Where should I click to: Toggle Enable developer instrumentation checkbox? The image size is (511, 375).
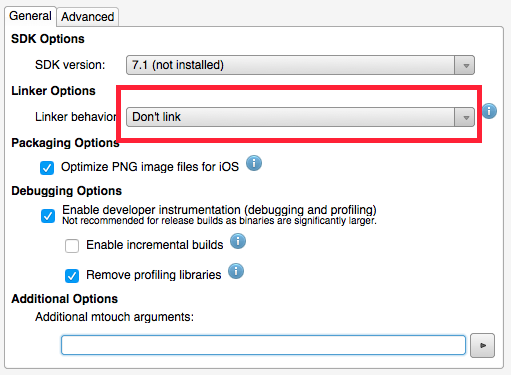click(x=48, y=216)
